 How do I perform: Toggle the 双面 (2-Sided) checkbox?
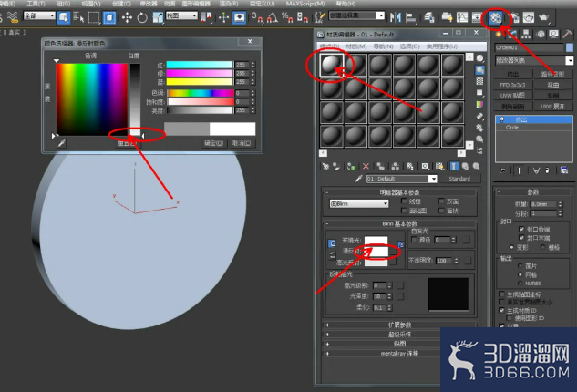[441, 201]
